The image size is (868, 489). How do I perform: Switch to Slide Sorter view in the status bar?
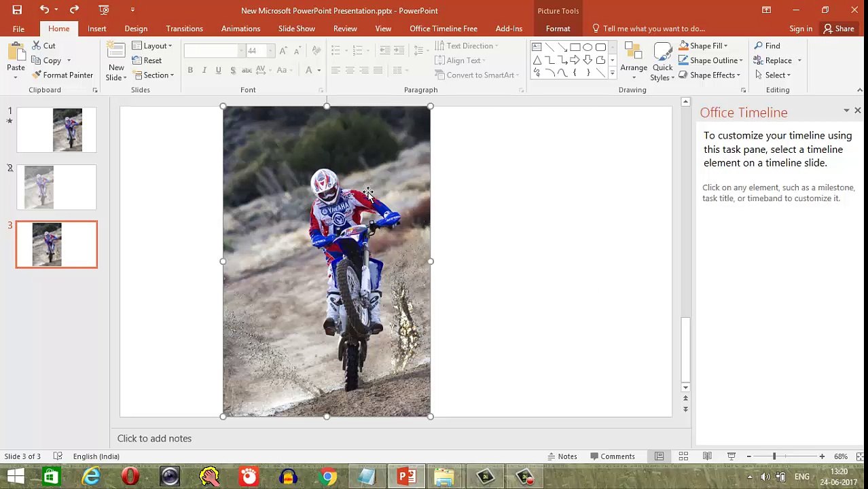[683, 456]
